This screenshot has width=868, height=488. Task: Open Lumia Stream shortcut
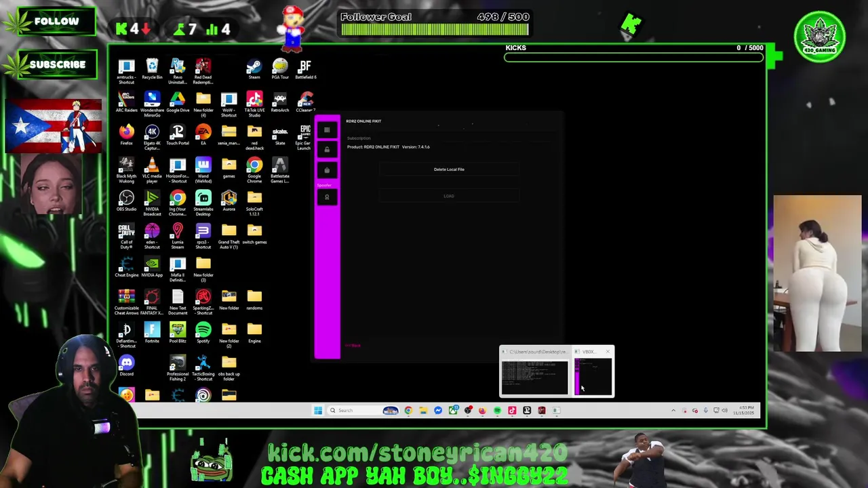pyautogui.click(x=178, y=237)
